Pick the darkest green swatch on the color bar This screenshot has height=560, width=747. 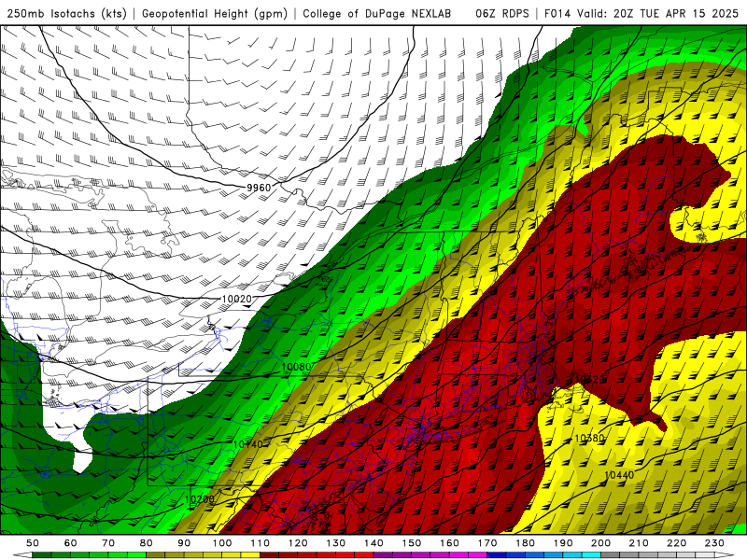coord(42,555)
